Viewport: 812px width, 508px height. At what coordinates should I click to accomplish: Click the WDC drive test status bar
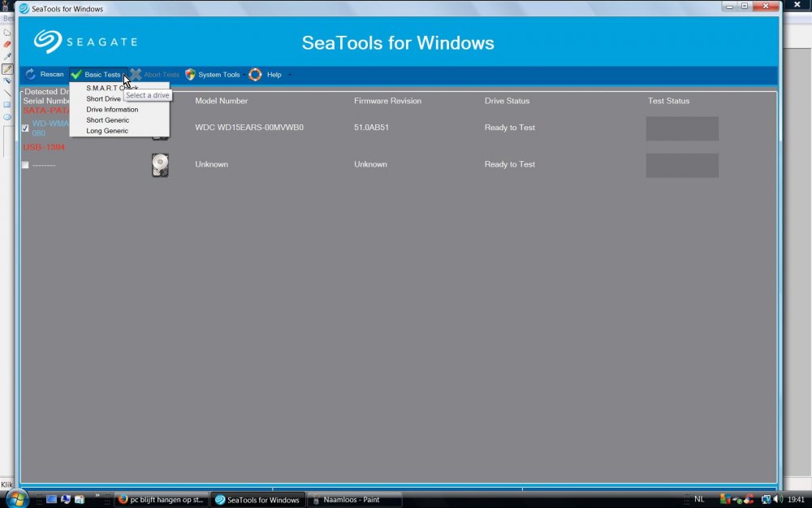click(681, 128)
